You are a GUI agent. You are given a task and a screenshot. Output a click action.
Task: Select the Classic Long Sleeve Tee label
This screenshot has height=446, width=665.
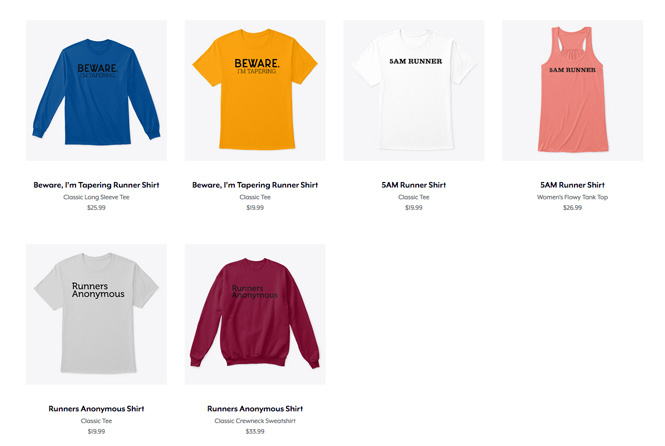tap(96, 197)
